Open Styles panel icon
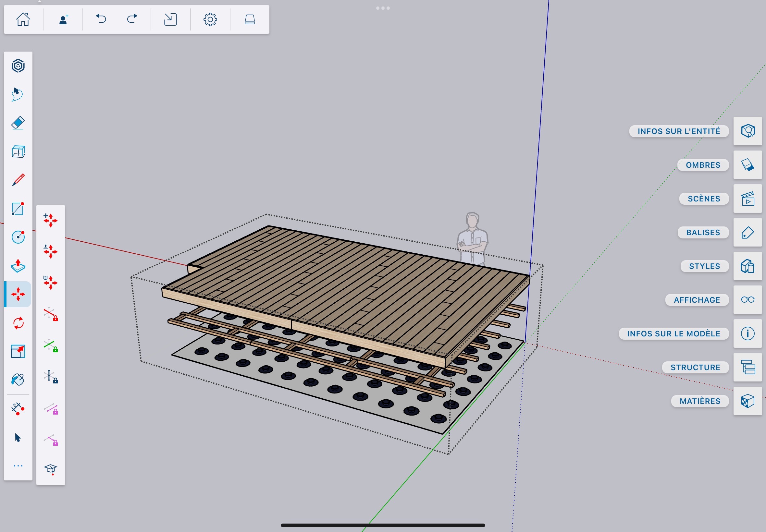766x532 pixels. [747, 266]
